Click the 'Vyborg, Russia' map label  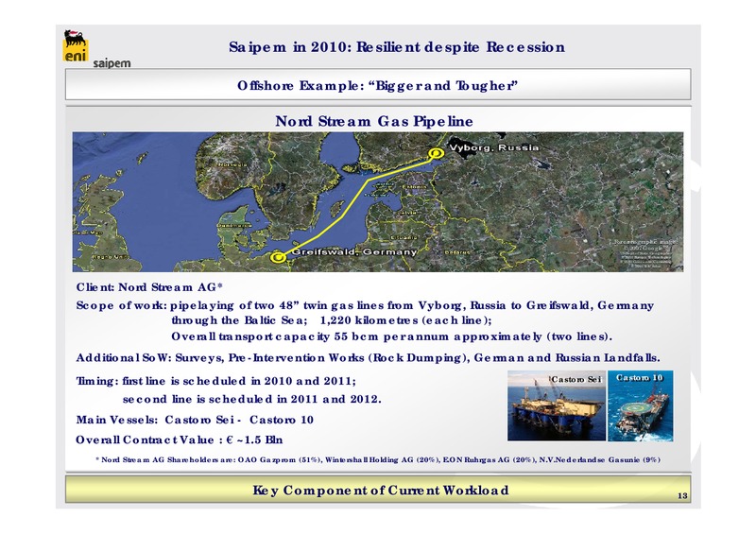493,147
